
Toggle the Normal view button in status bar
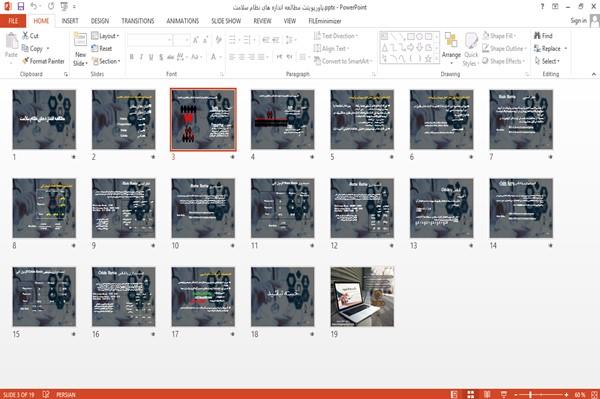[454, 394]
